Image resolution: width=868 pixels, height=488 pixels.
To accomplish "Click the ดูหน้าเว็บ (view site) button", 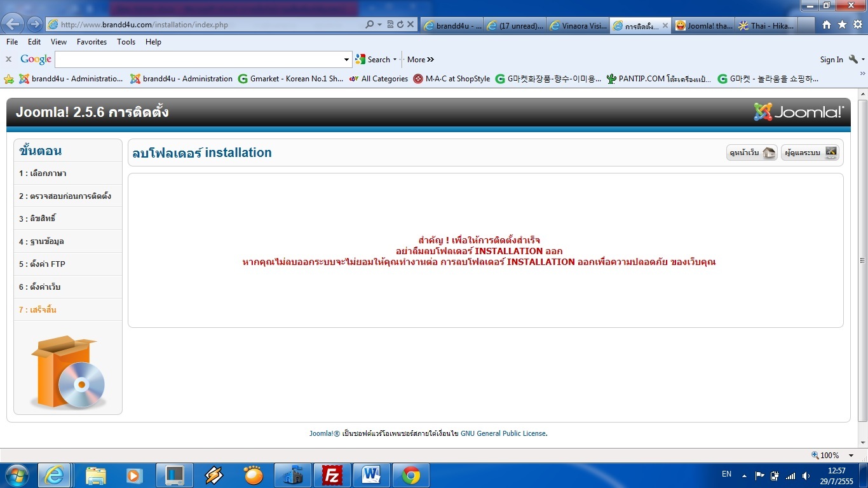I will (752, 152).
